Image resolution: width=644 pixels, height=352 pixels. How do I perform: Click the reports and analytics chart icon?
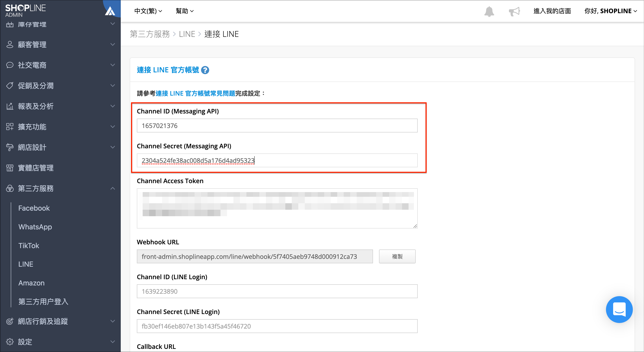click(x=10, y=106)
